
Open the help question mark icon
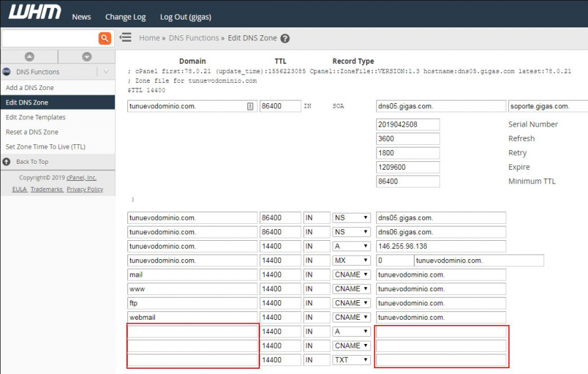pos(285,39)
